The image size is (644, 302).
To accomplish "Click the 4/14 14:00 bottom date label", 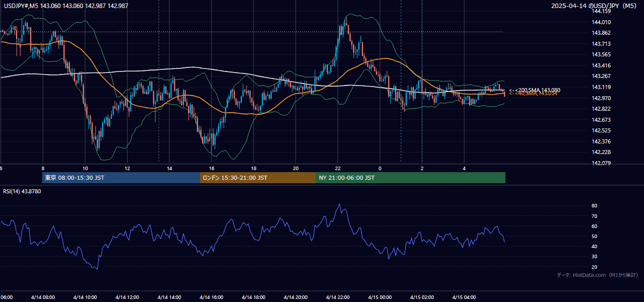I will pyautogui.click(x=169, y=297).
